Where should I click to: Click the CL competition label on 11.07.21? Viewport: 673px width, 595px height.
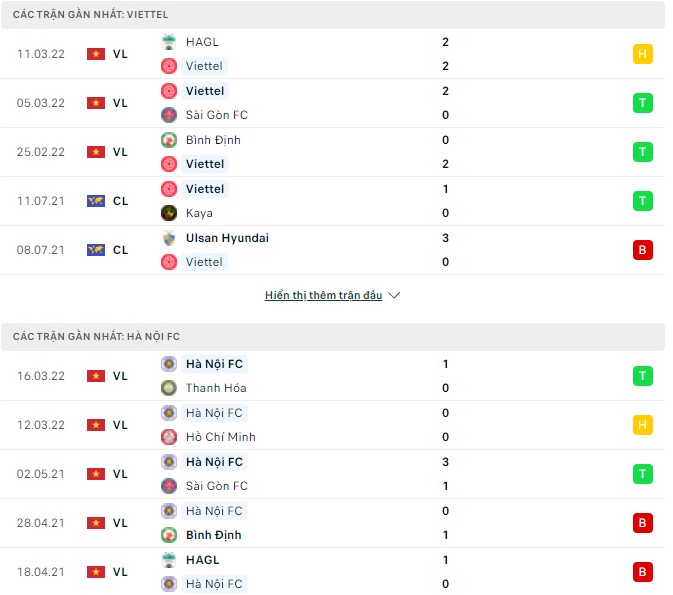point(120,201)
